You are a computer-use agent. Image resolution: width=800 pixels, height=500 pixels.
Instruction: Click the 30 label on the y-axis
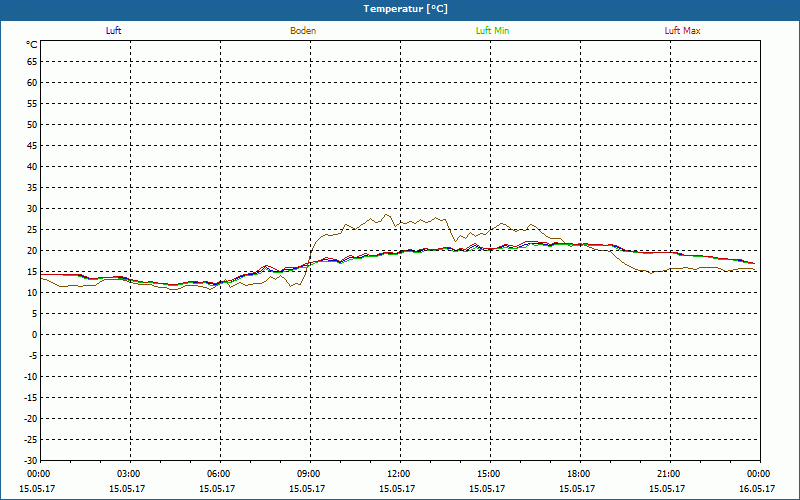coord(32,209)
